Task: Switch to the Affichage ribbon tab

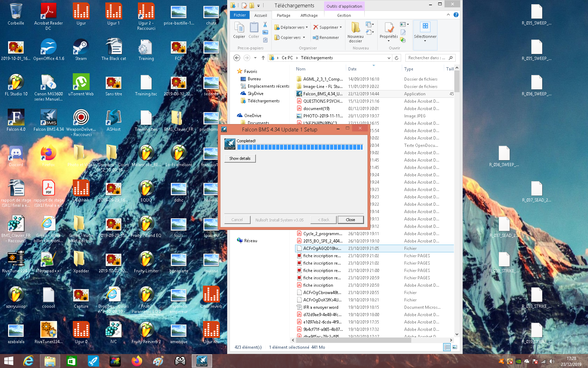Action: [x=309, y=15]
